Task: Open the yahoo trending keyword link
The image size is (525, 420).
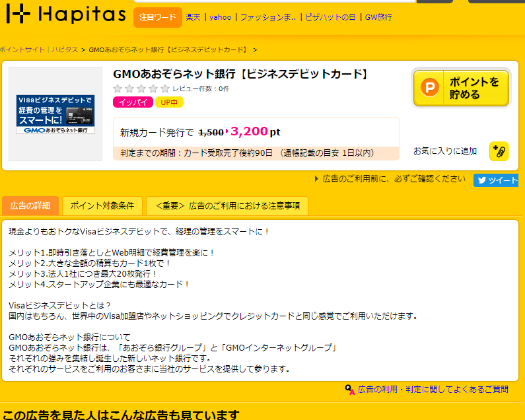Action: coord(221,17)
